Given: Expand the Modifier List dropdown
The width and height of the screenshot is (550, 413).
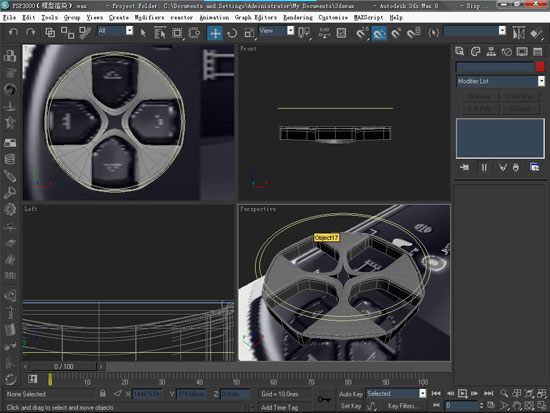Looking at the screenshot, I should pyautogui.click(x=541, y=81).
